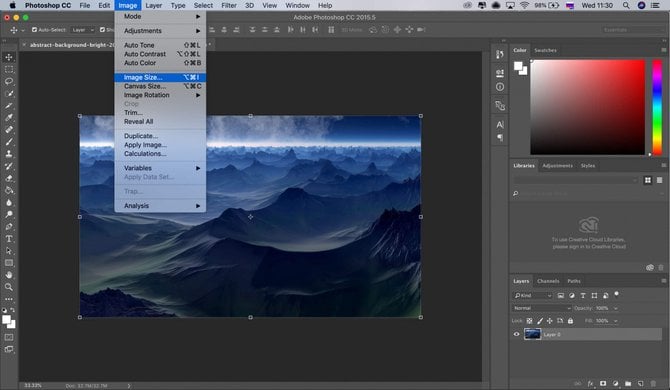The width and height of the screenshot is (670, 390).
Task: Open Layers panel options menu
Action: (664, 281)
